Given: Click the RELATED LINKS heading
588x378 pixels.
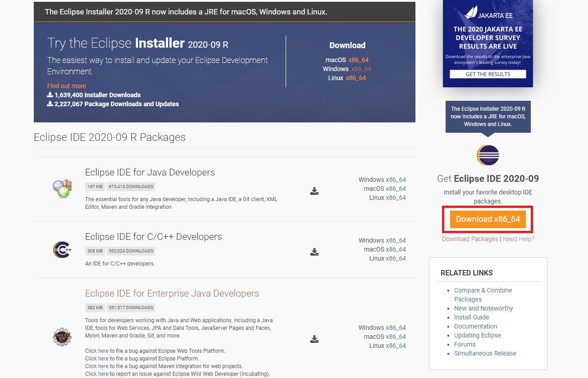Looking at the screenshot, I should click(x=467, y=273).
